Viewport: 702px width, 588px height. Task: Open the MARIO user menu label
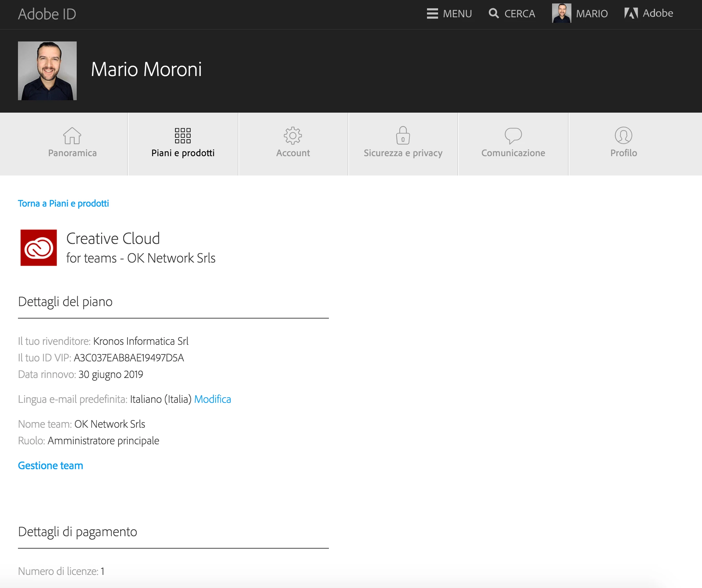(592, 14)
